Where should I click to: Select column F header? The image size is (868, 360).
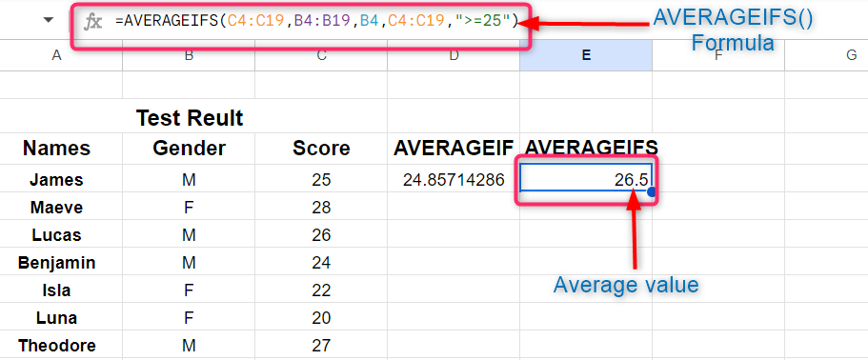pos(718,54)
